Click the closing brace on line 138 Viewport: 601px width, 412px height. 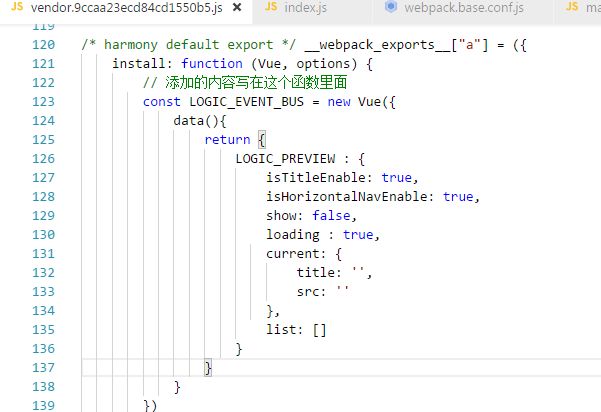(177, 387)
